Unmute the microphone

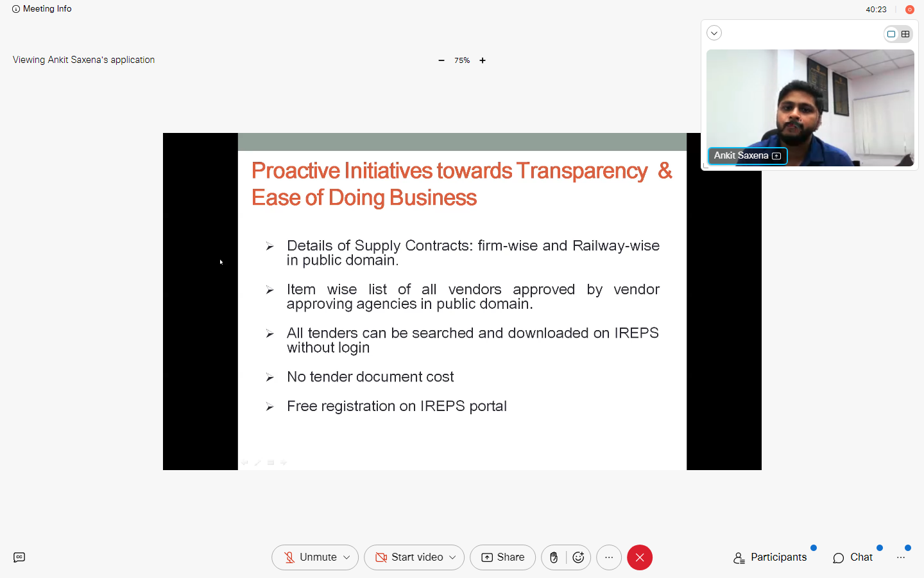click(x=311, y=557)
